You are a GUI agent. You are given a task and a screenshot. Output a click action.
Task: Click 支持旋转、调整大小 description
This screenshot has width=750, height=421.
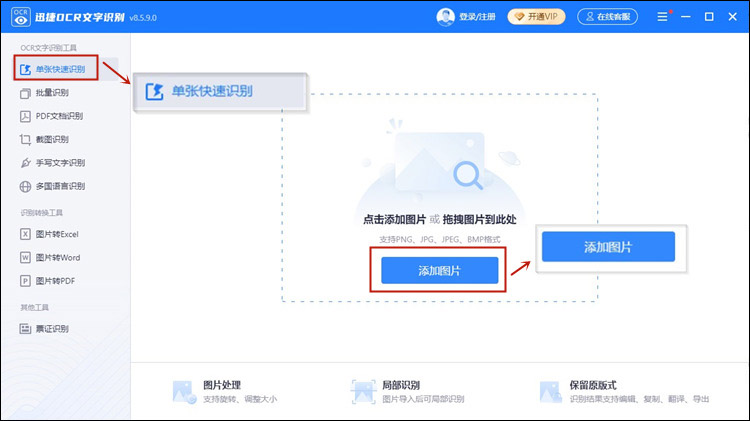click(240, 399)
